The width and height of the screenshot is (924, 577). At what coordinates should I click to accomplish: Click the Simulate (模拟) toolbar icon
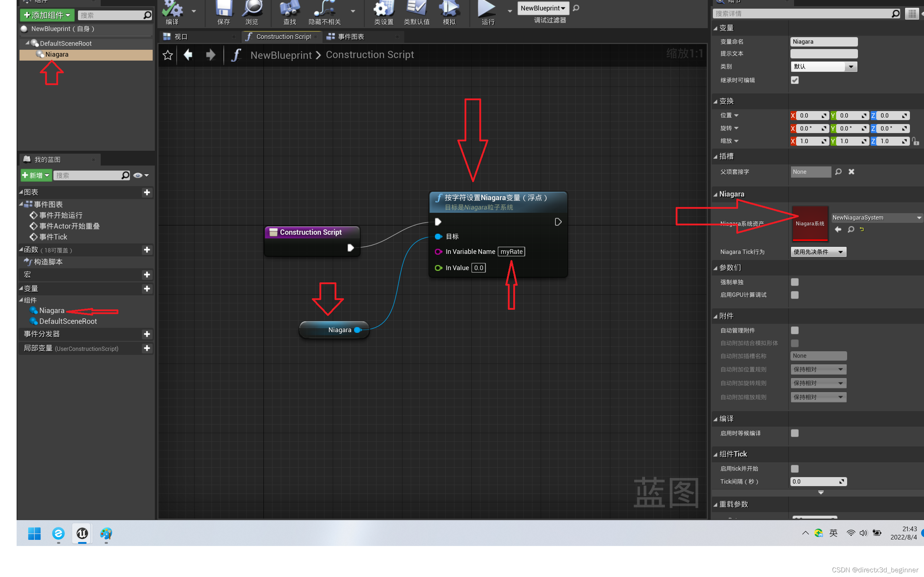[x=449, y=11]
